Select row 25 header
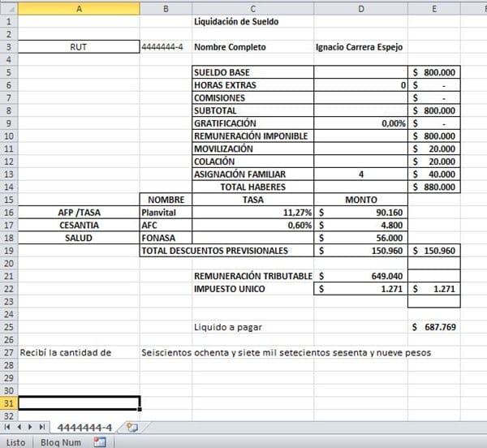Screen dimensions: 487x448 [9, 327]
